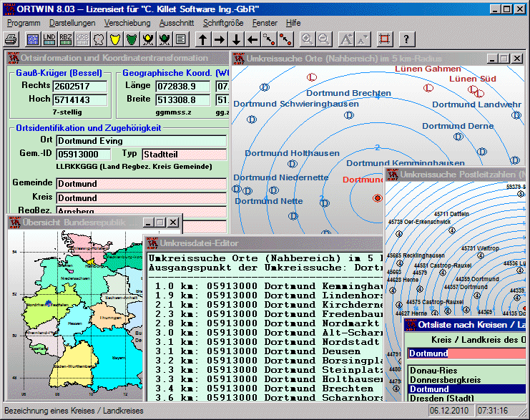Click Kreis search field in Ortsliste window

(x=466, y=353)
